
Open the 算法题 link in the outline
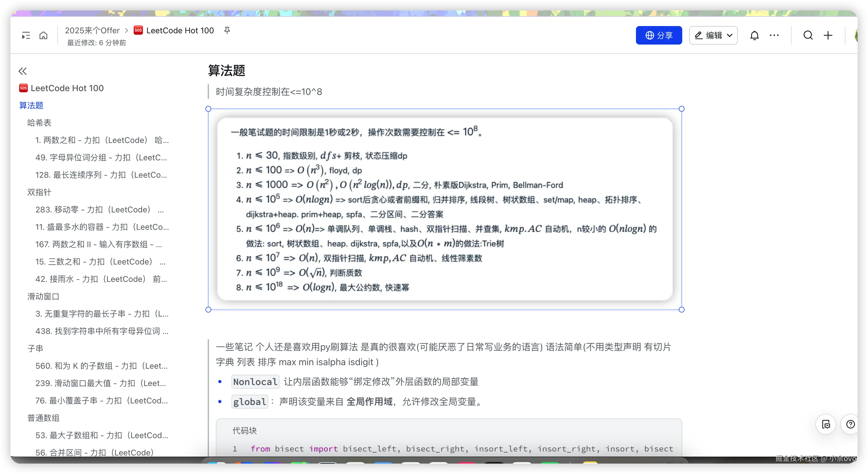pyautogui.click(x=31, y=106)
